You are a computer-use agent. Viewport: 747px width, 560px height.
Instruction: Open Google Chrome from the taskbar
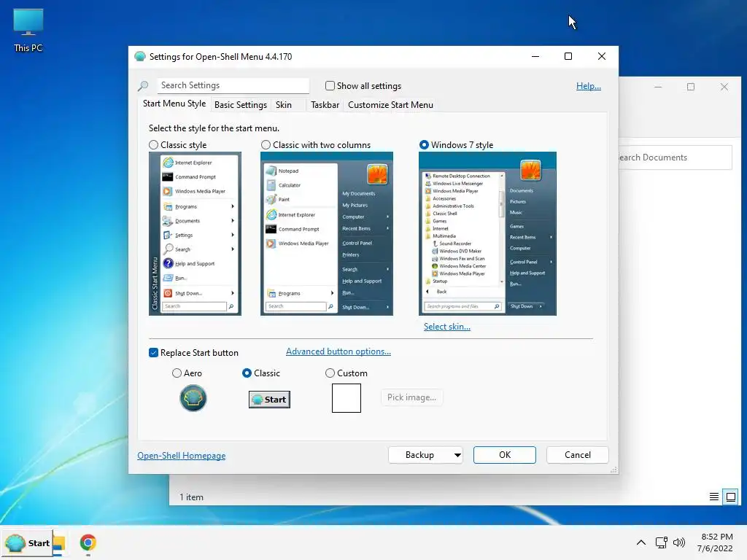(88, 542)
